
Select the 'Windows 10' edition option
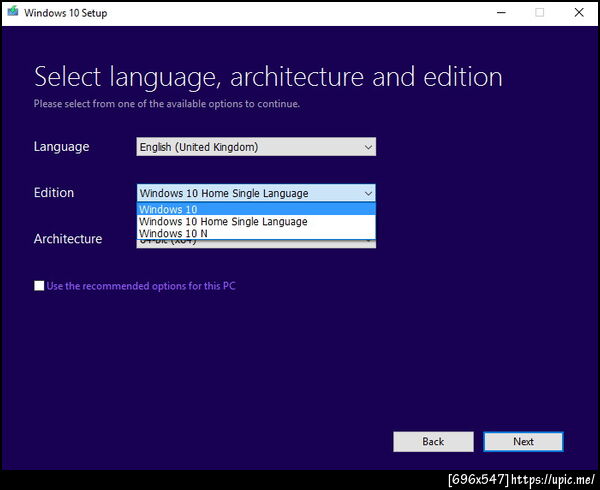click(256, 209)
